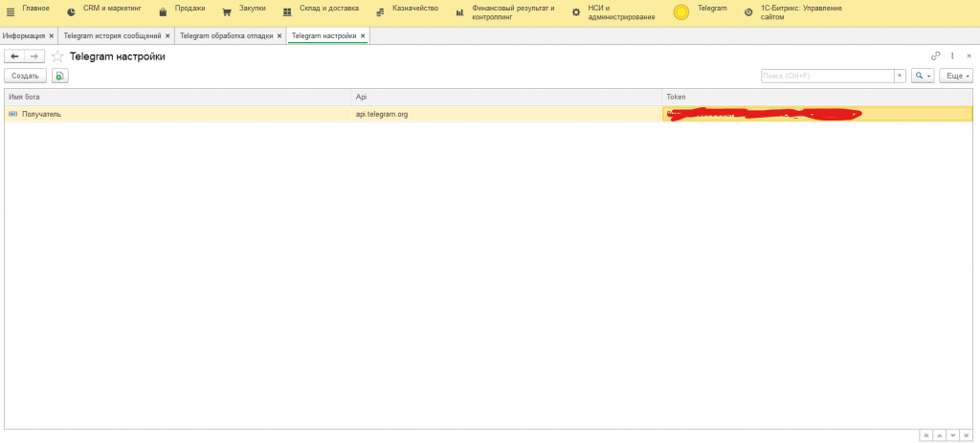Open НСИ и администрирование section

click(x=621, y=12)
